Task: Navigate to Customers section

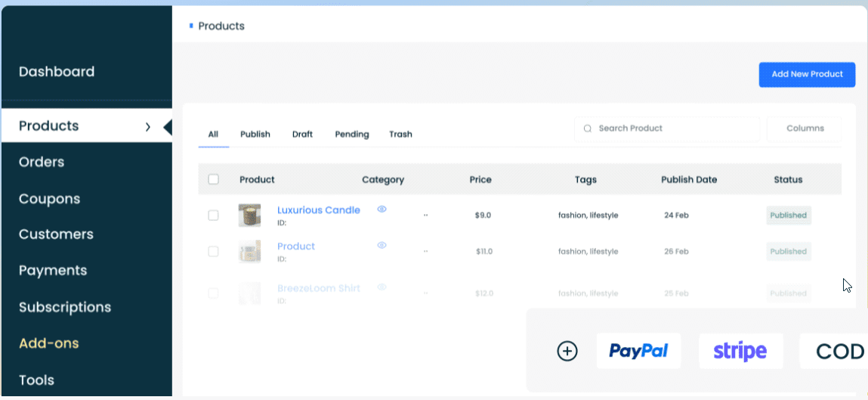Action: (56, 234)
